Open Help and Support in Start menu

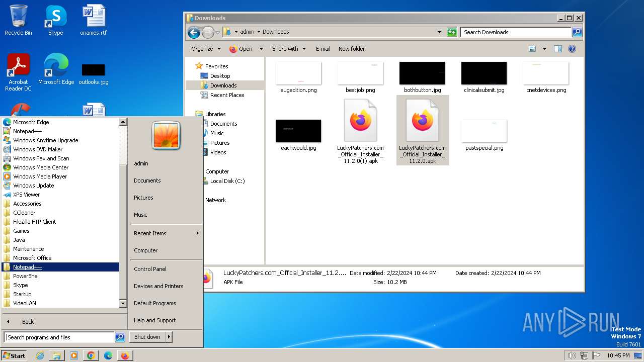pos(154,320)
